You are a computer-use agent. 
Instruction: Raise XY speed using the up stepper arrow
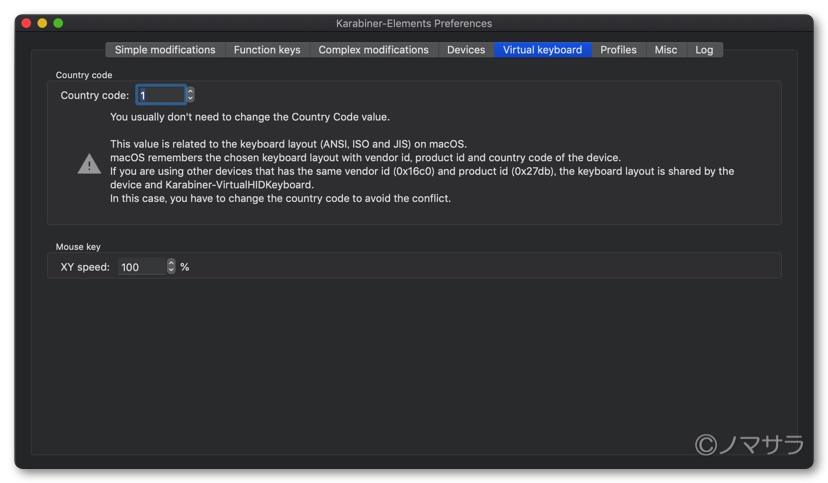(171, 263)
